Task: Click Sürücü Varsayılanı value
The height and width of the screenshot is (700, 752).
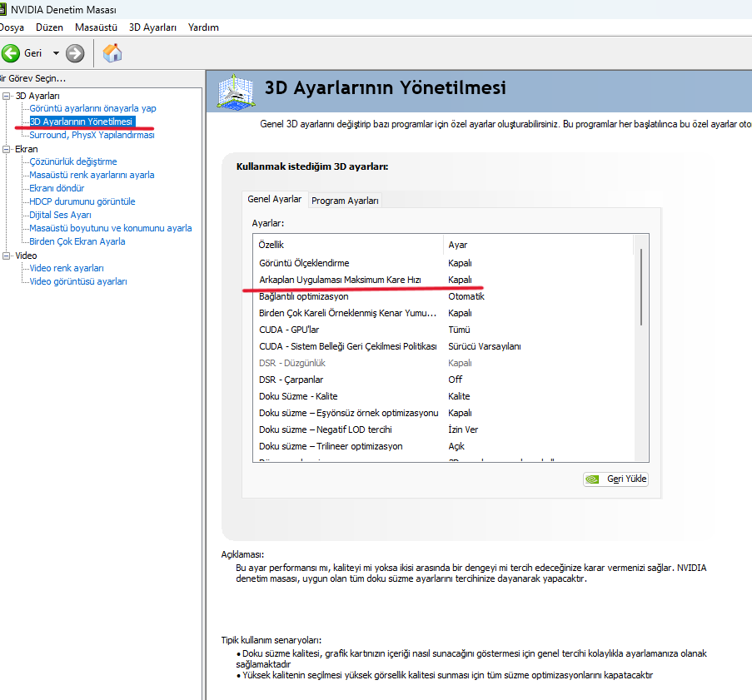Action: tap(485, 346)
